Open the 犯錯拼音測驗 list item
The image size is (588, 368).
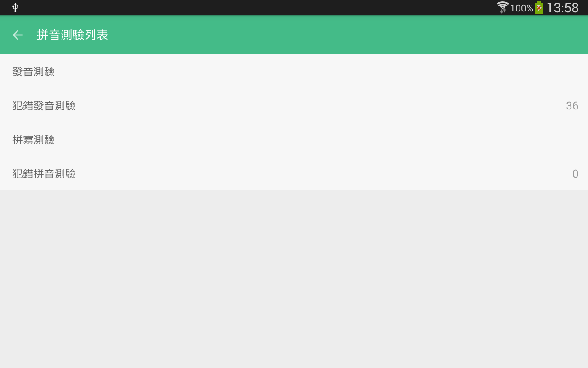(x=294, y=173)
